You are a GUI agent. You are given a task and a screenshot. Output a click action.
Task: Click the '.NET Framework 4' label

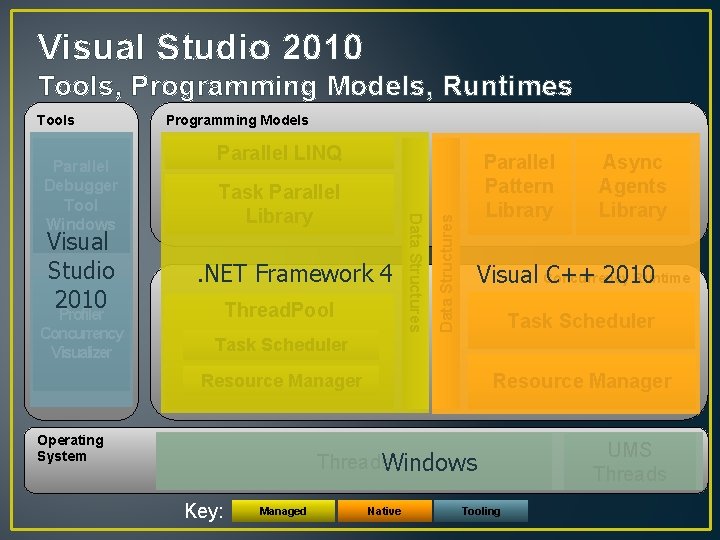coord(295,274)
